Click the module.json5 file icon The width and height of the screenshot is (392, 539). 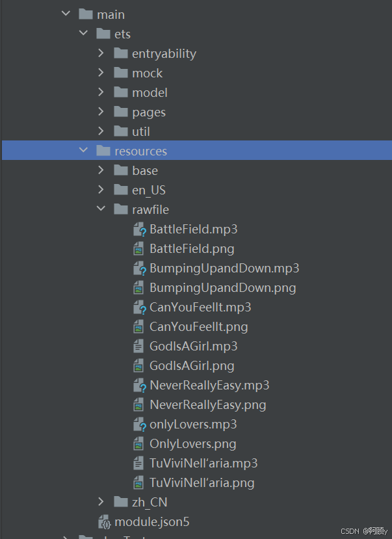(103, 522)
